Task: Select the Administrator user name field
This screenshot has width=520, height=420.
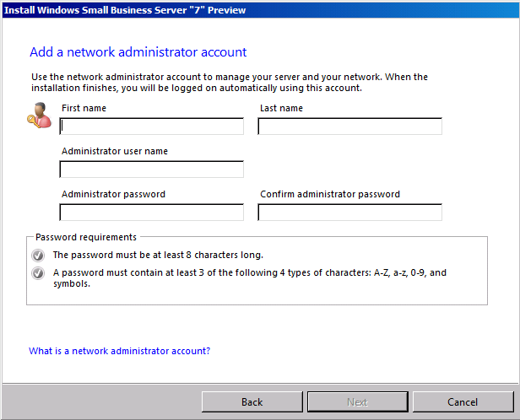Action: coord(152,170)
